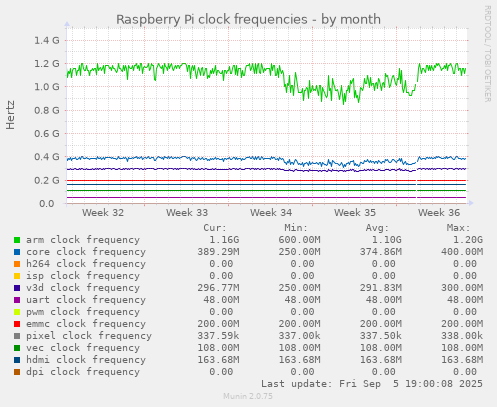497x407 pixels.
Task: Click the '1.2 G' y-axis label
Action: click(x=47, y=64)
